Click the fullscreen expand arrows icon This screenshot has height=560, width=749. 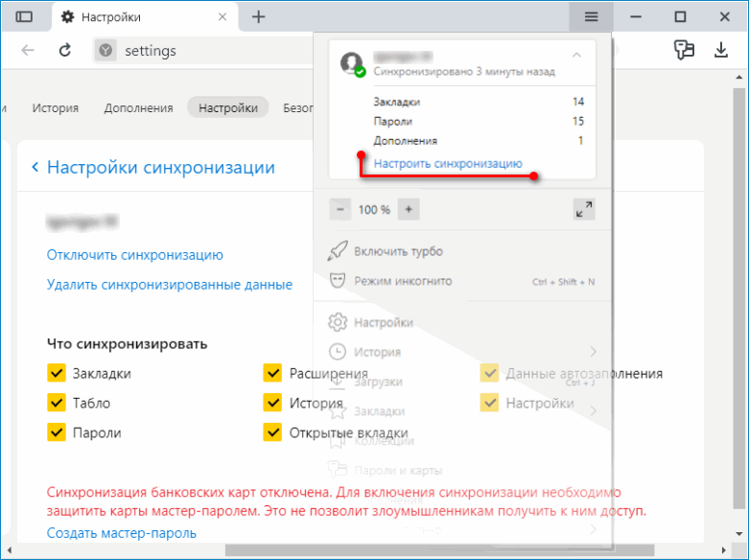(582, 209)
